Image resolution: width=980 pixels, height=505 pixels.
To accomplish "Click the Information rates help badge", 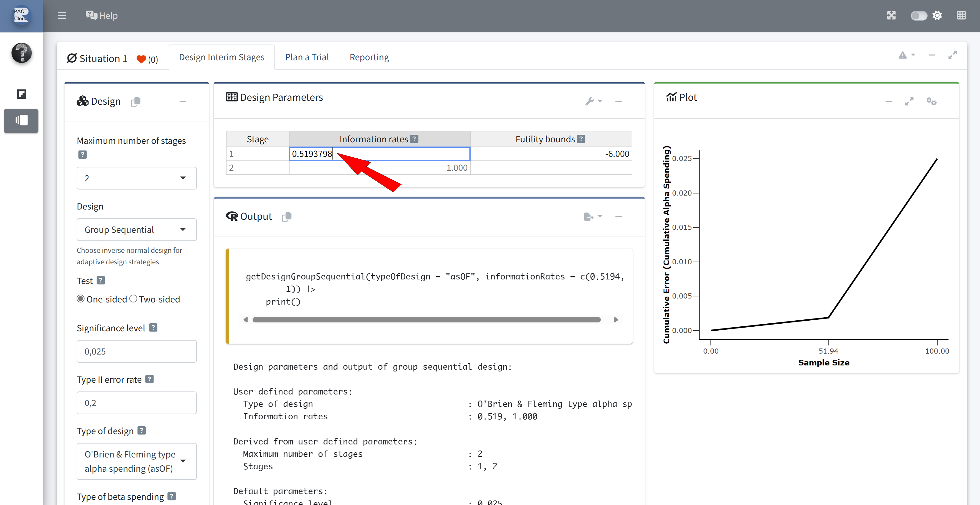I will [x=414, y=139].
